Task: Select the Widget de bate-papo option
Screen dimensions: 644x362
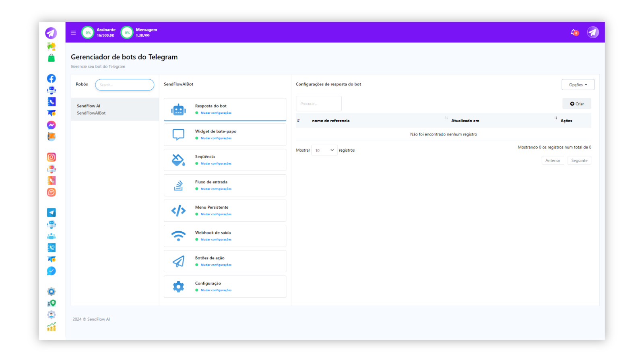Action: [225, 134]
